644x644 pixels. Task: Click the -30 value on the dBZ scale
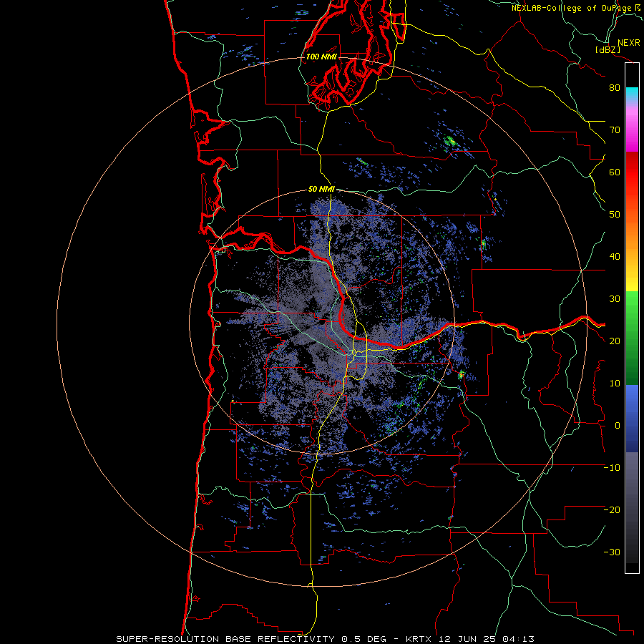[612, 553]
